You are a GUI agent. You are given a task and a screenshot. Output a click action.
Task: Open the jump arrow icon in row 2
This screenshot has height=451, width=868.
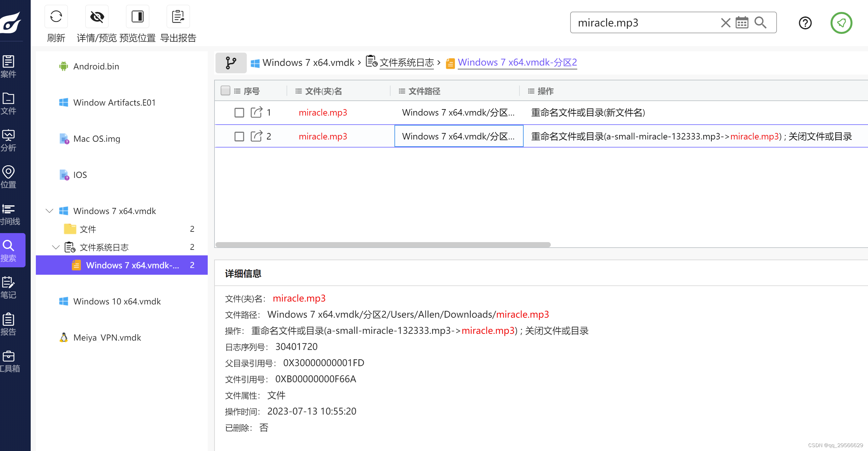[x=256, y=136]
